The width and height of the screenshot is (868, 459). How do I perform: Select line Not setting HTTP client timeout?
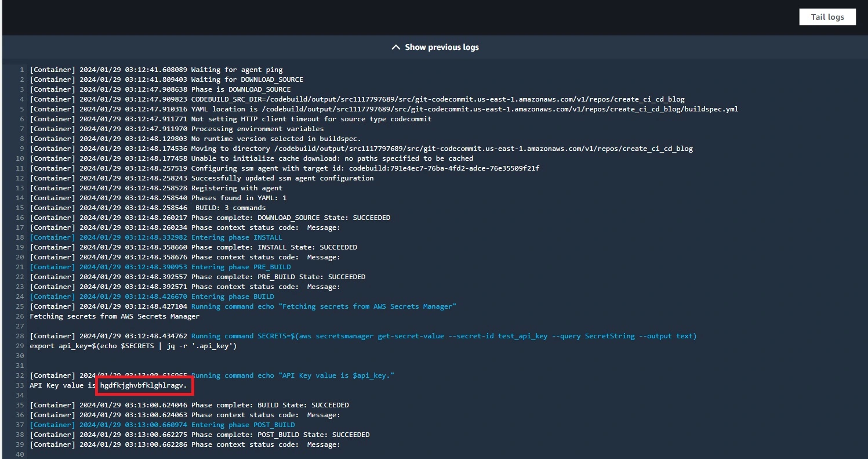(231, 119)
